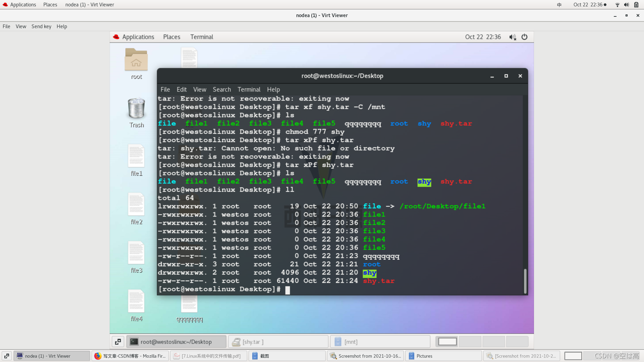Open the root home folder icon
644x362 pixels.
pyautogui.click(x=136, y=60)
